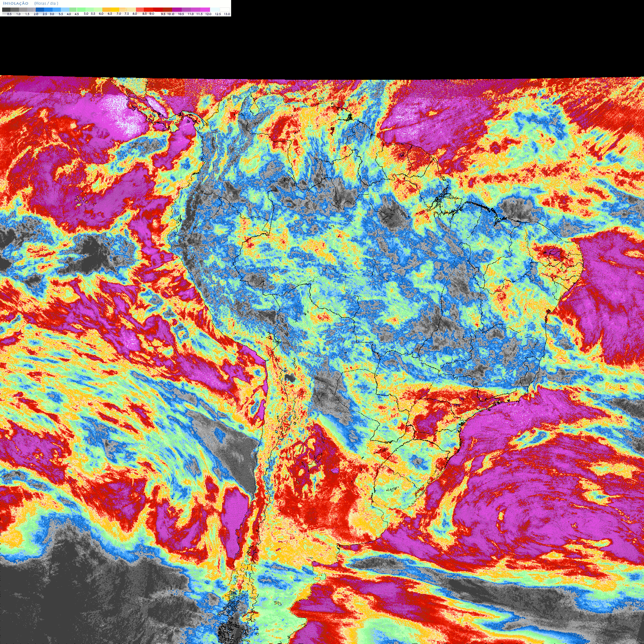Viewport: 644px width, 644px height.
Task: Click the '3.5' legend value
Action: (61, 14)
